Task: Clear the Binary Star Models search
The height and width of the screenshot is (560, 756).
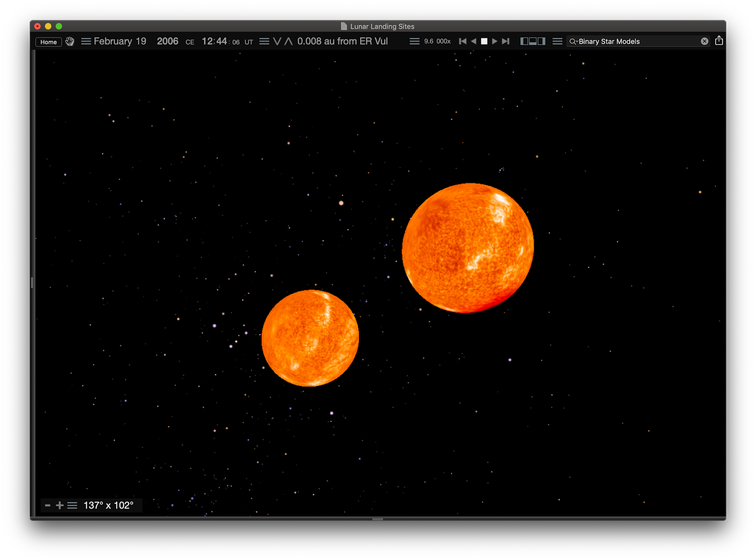Action: click(x=704, y=41)
